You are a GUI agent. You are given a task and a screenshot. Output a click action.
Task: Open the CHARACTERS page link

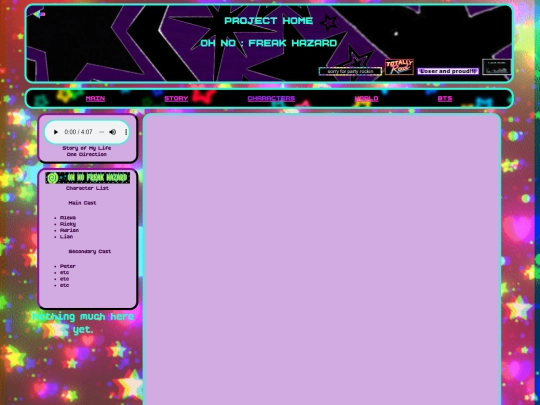[x=271, y=98]
